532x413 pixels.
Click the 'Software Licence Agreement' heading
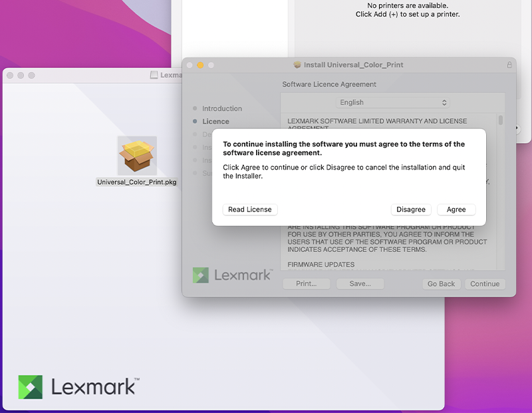point(329,84)
